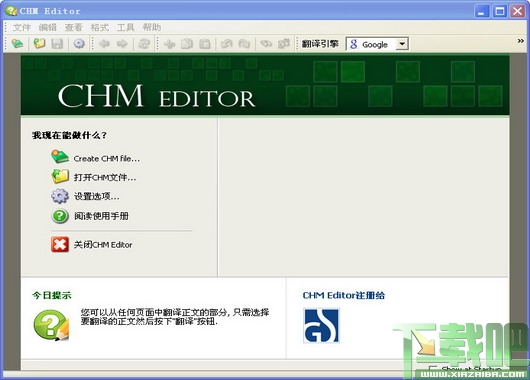530x380 pixels.
Task: Click the copy toolbar icon
Action: pyautogui.click(x=187, y=44)
